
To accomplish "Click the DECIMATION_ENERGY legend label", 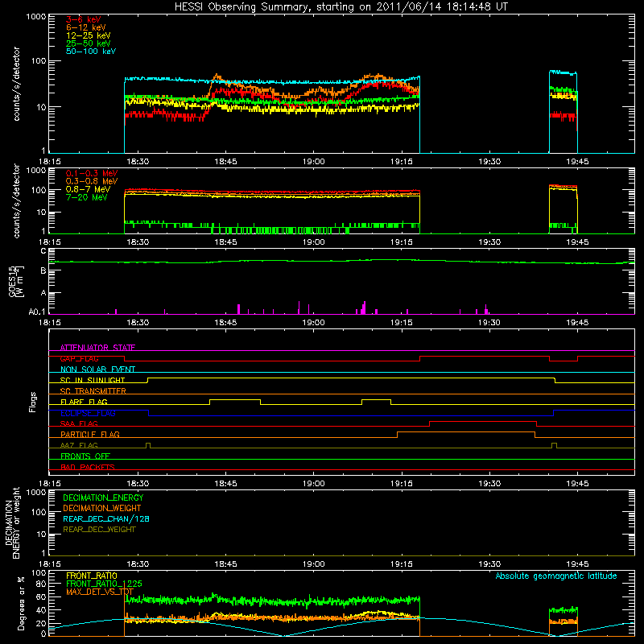I will click(103, 497).
